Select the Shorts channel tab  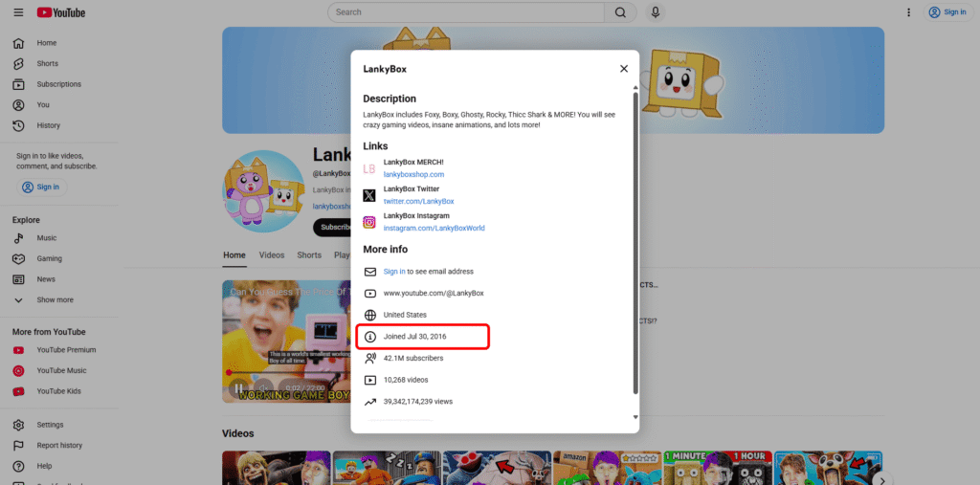(x=309, y=255)
